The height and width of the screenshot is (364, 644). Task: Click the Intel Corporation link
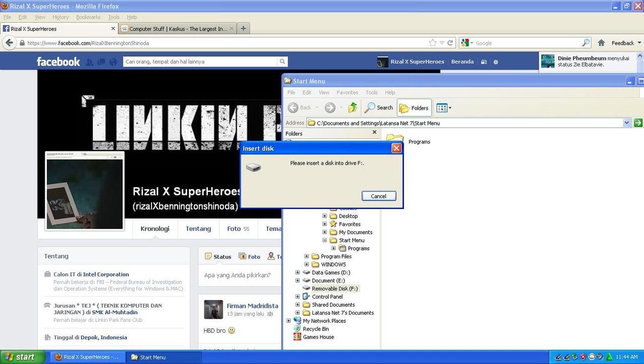[106, 274]
